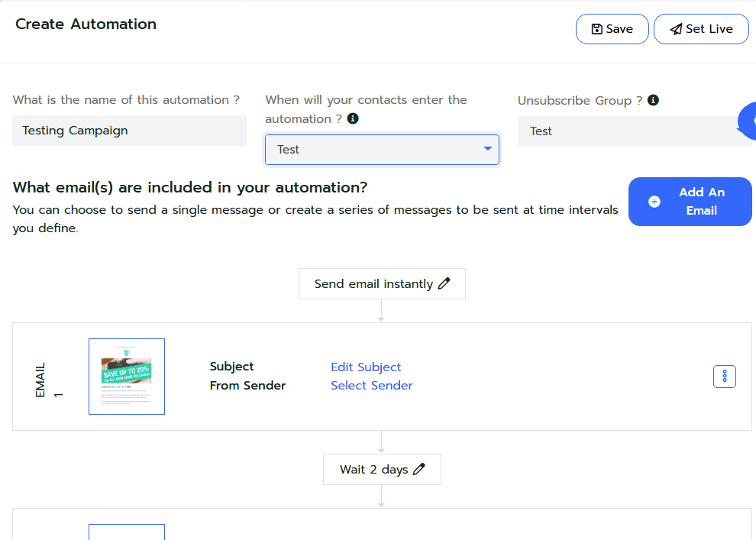Click pencil icon on Wait 2 days
This screenshot has width=756, height=540.
pos(419,469)
